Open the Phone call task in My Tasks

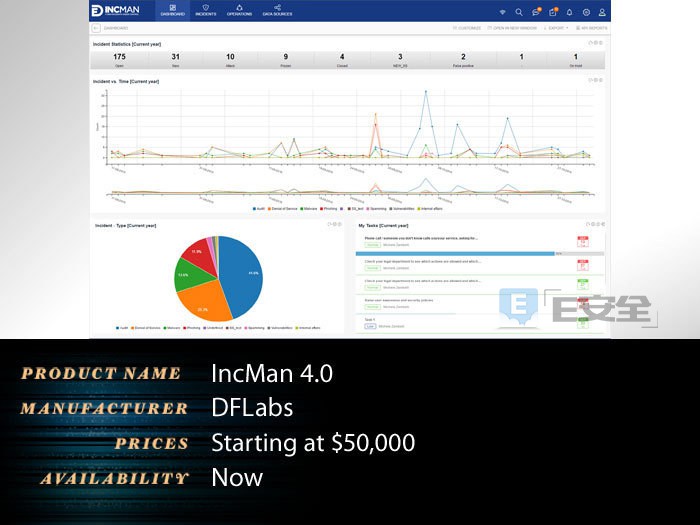point(421,238)
